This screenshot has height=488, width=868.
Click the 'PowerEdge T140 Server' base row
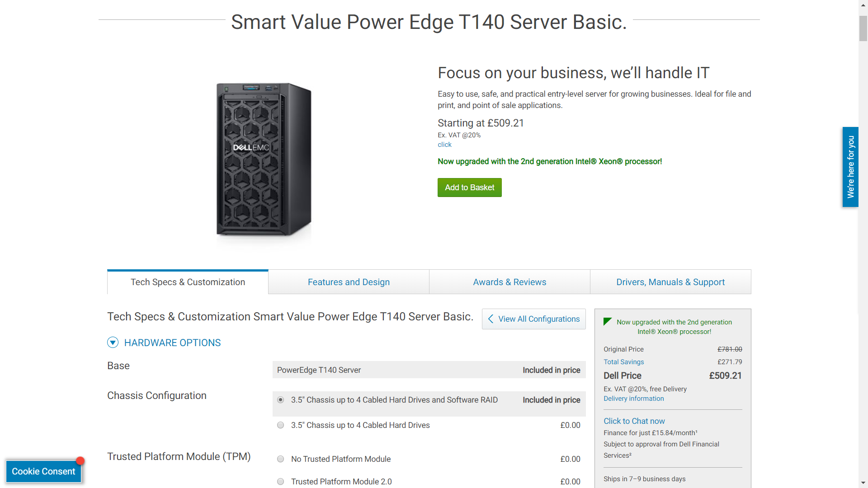tap(429, 370)
